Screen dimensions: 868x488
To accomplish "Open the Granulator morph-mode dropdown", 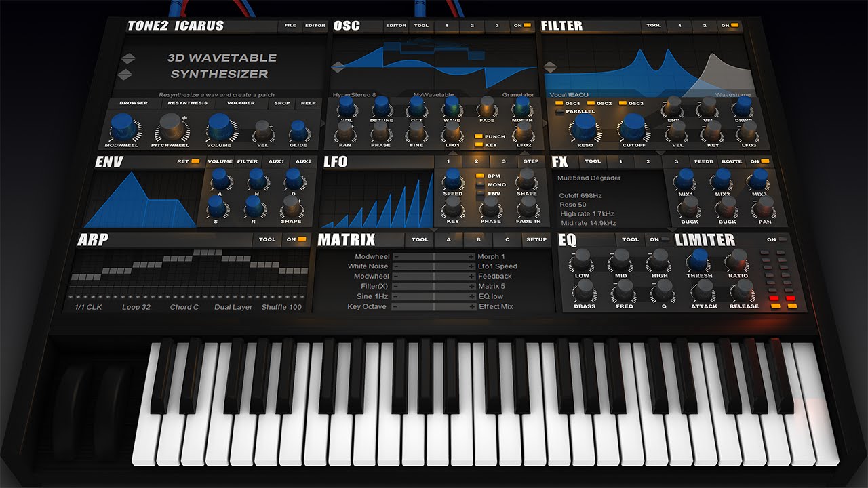I will click(x=518, y=94).
